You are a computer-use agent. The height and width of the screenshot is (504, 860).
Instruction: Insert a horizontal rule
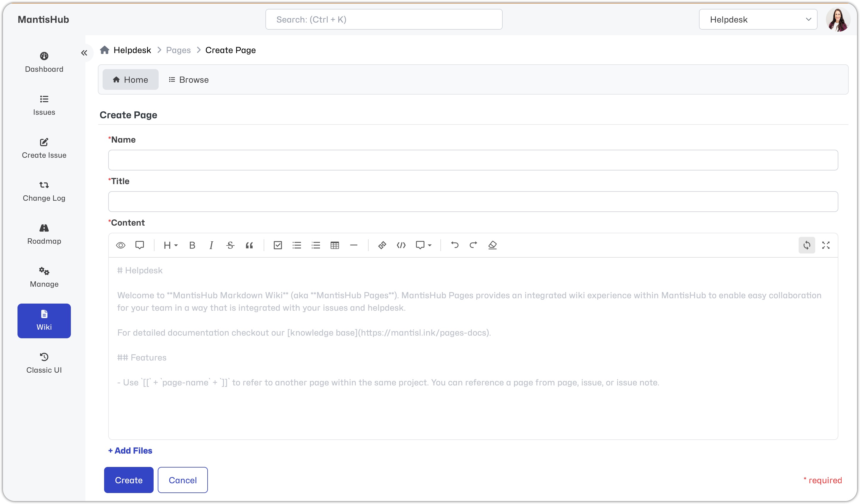pos(354,245)
